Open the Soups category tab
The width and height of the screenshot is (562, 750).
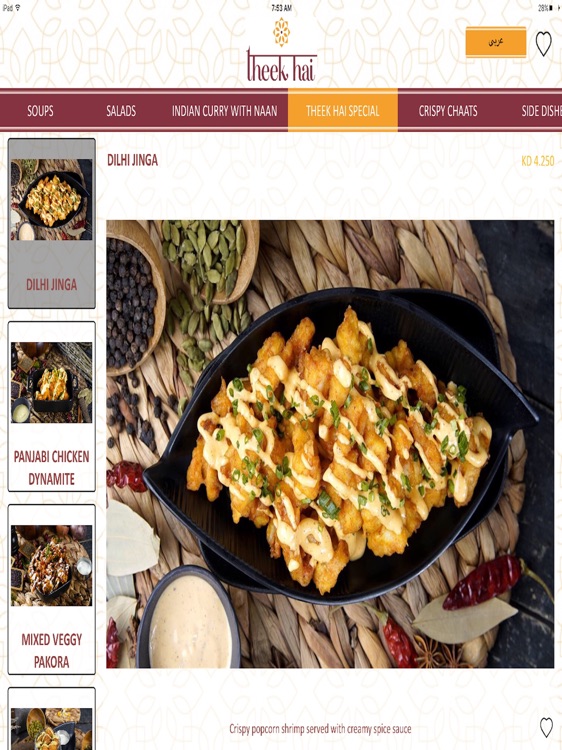(x=40, y=111)
